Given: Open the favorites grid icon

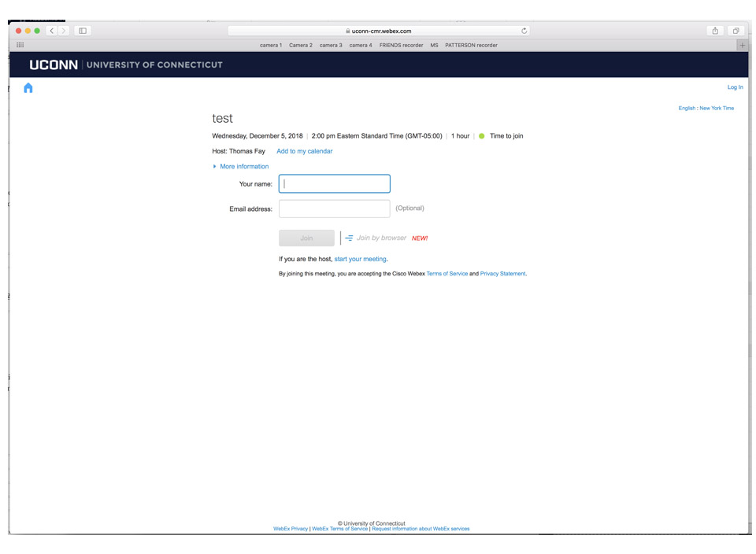Looking at the screenshot, I should [20, 45].
